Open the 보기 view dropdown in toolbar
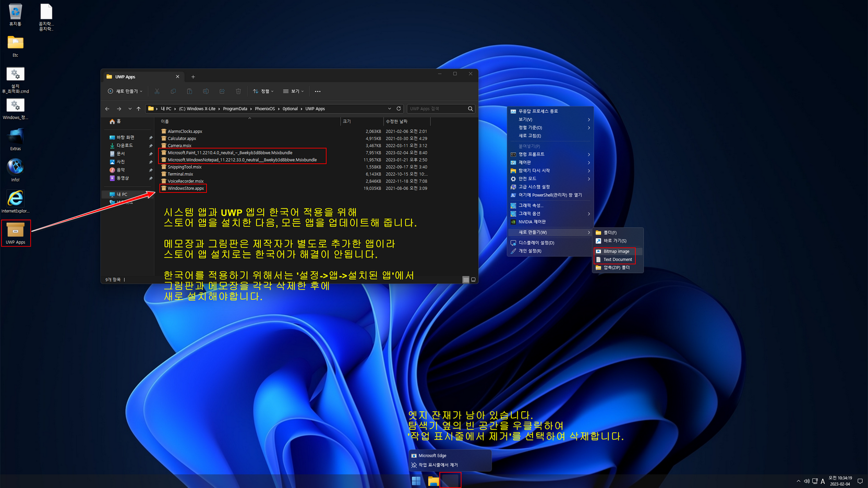Image resolution: width=868 pixels, height=488 pixels. (x=293, y=91)
